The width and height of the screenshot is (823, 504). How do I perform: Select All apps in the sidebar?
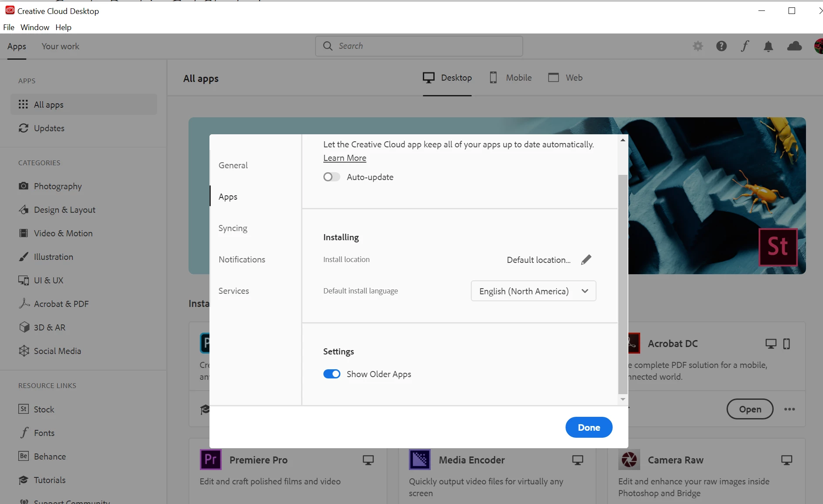pyautogui.click(x=84, y=104)
